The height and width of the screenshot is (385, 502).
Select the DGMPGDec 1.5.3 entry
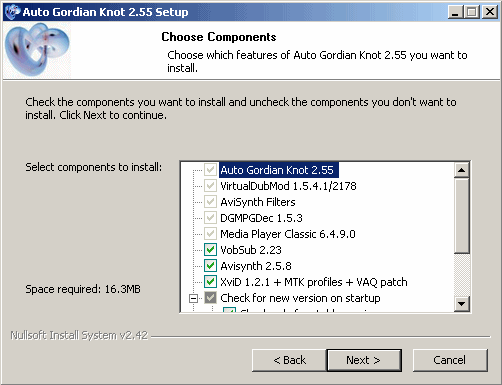pos(261,218)
